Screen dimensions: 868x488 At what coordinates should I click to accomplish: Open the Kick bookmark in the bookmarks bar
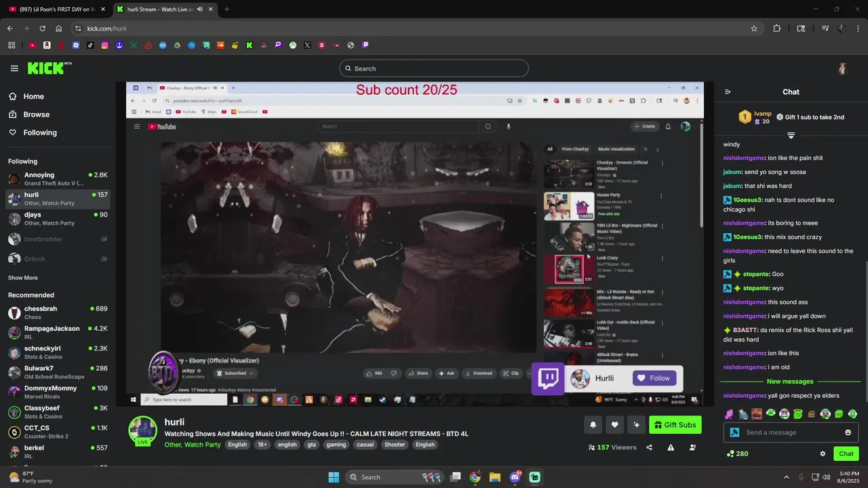tap(250, 45)
